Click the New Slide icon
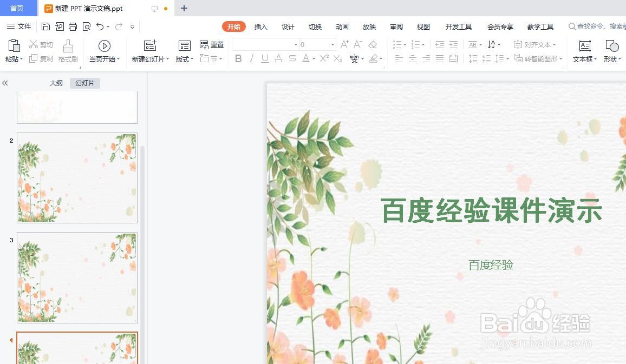Screen dimensions: 626x364 (150, 45)
